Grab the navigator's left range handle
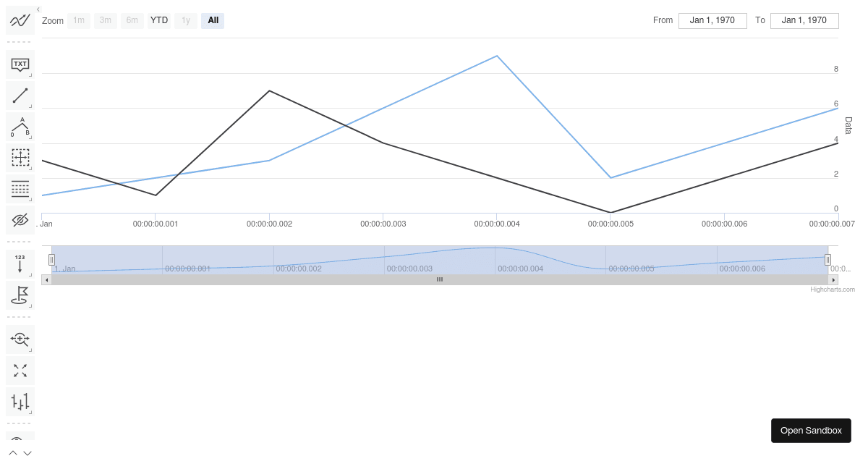Image resolution: width=868 pixels, height=456 pixels. click(x=51, y=260)
